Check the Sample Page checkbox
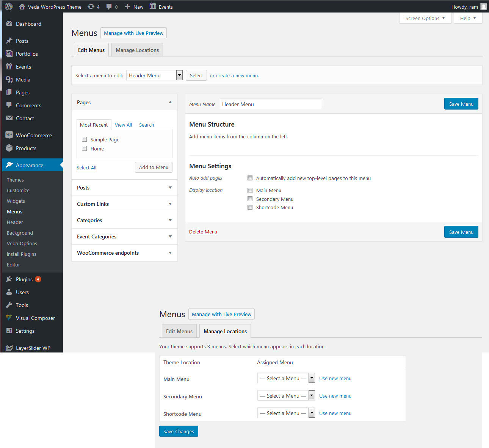489x448 pixels. (x=85, y=139)
